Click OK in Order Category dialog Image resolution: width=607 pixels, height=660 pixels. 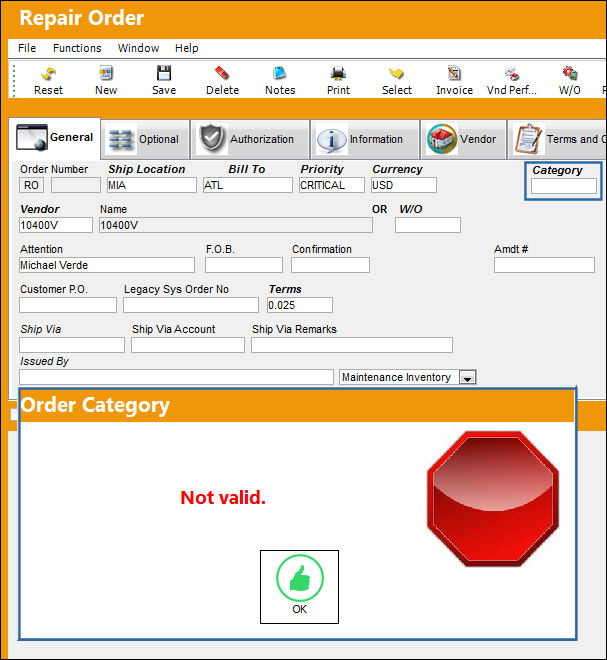[x=299, y=587]
